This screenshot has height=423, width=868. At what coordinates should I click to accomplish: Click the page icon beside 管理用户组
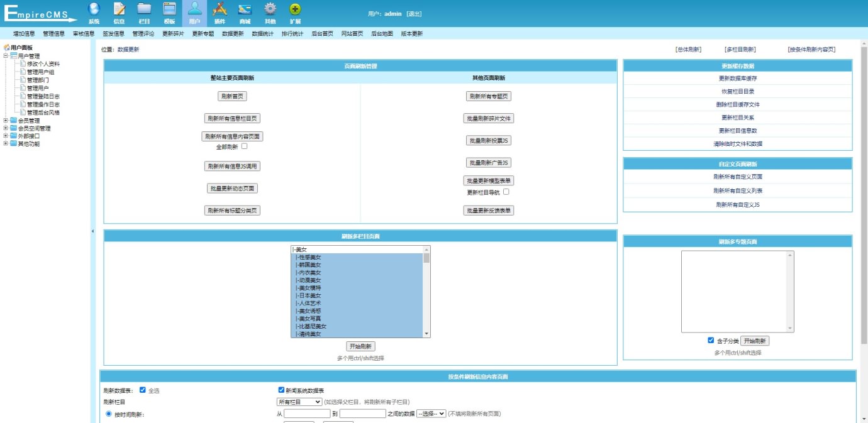(x=23, y=72)
